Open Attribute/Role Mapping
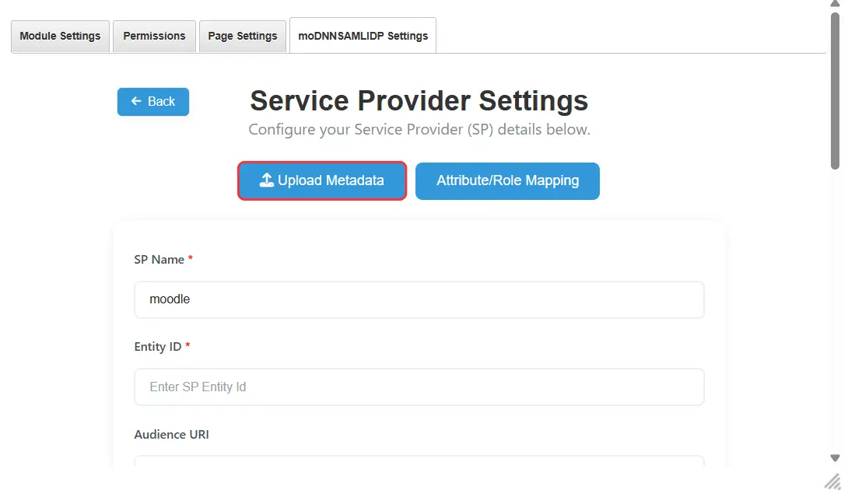Viewport: 855px width, 504px height. click(x=507, y=180)
